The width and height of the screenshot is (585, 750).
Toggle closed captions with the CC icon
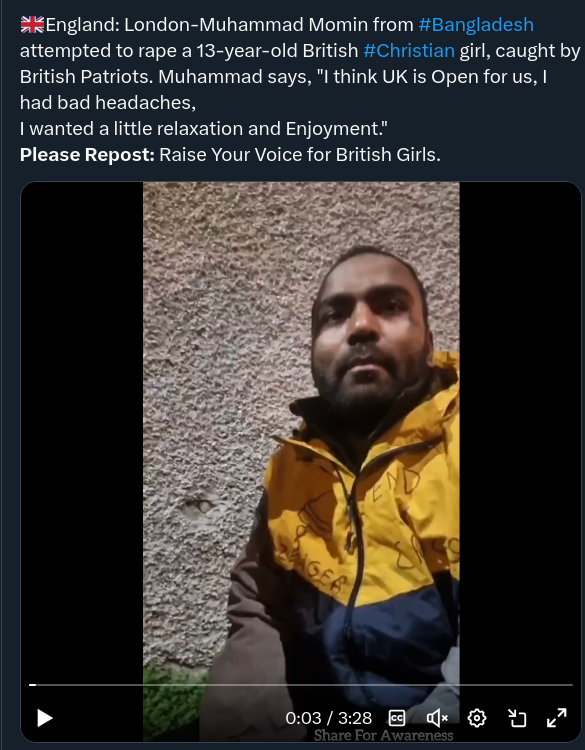397,717
